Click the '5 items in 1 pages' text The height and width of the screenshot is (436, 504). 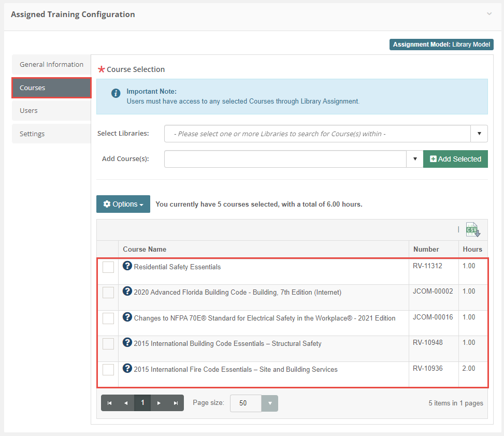pyautogui.click(x=456, y=403)
